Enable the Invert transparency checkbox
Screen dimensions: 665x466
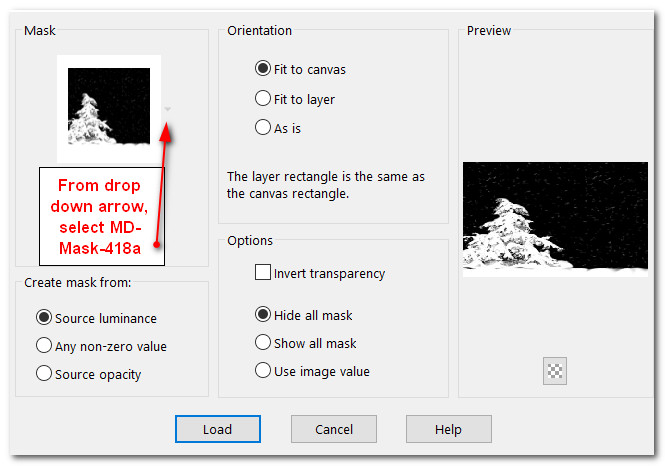click(263, 273)
